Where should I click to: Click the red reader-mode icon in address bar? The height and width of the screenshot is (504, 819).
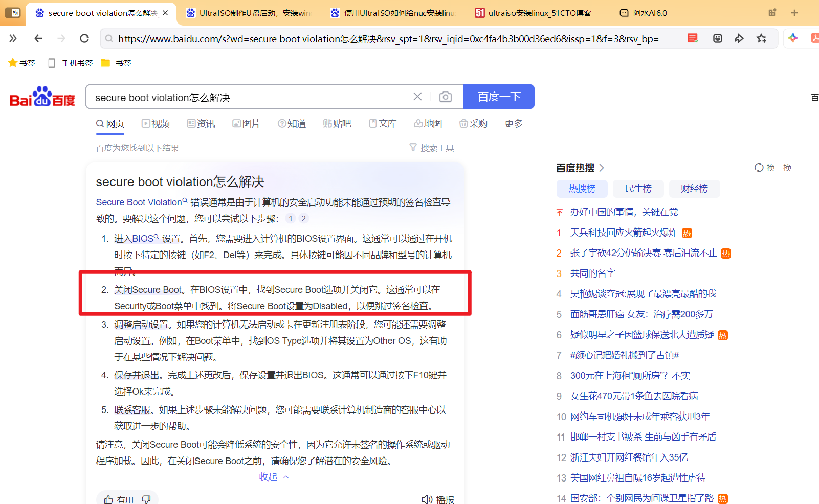click(x=693, y=38)
